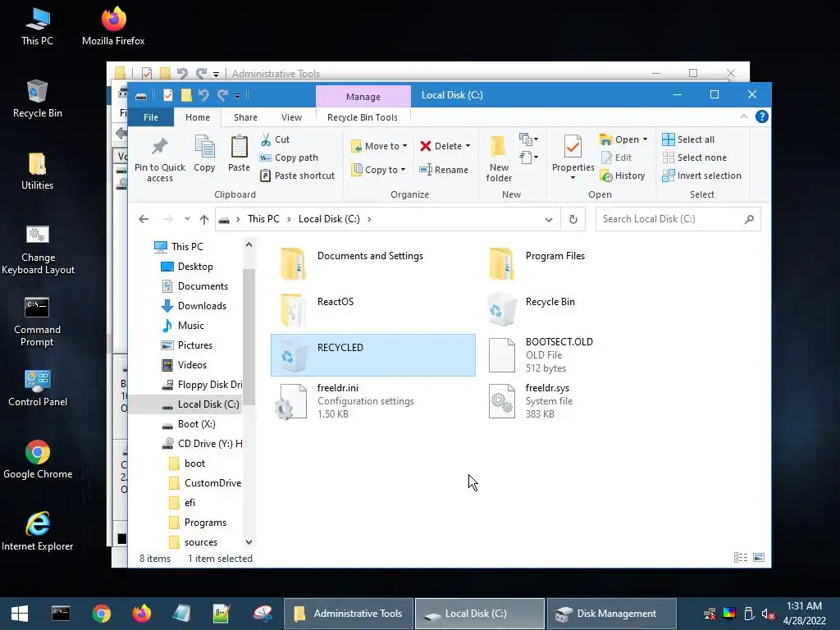The image size is (840, 630).
Task: Switch to the Home ribbon tab
Action: click(198, 117)
